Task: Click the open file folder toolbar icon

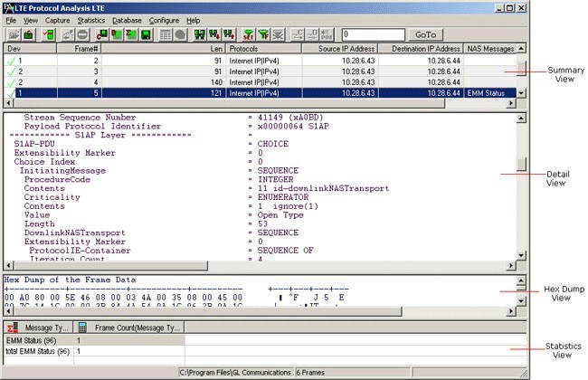Action: 13,33
